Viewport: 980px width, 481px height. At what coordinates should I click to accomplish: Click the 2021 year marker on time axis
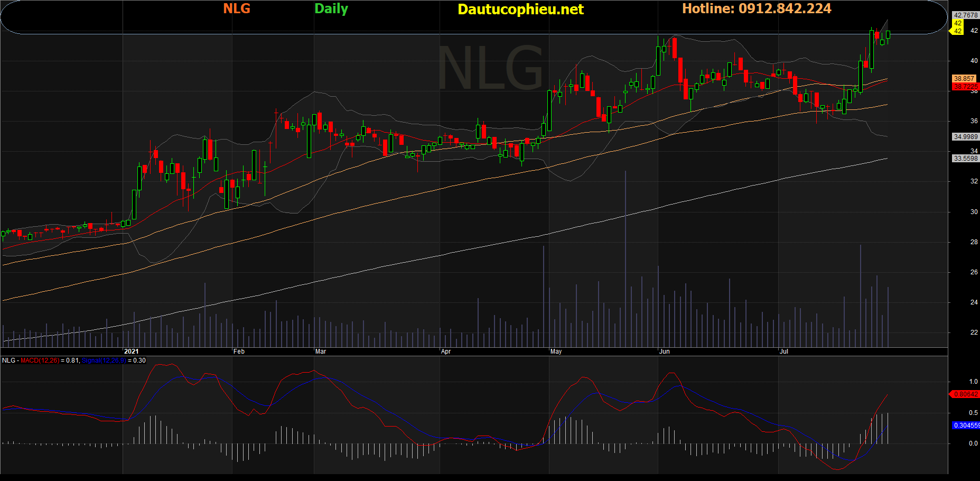coord(131,351)
